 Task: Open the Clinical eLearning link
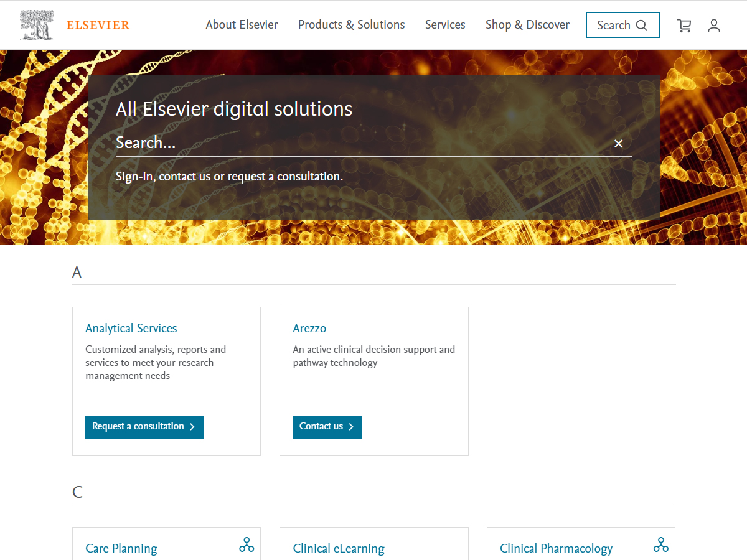coord(339,548)
